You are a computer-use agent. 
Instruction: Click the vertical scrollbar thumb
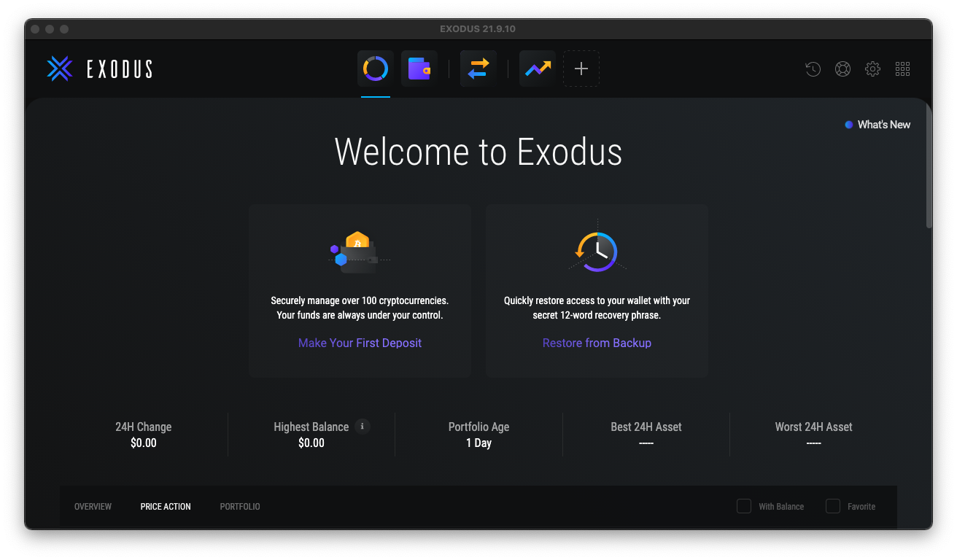click(929, 166)
